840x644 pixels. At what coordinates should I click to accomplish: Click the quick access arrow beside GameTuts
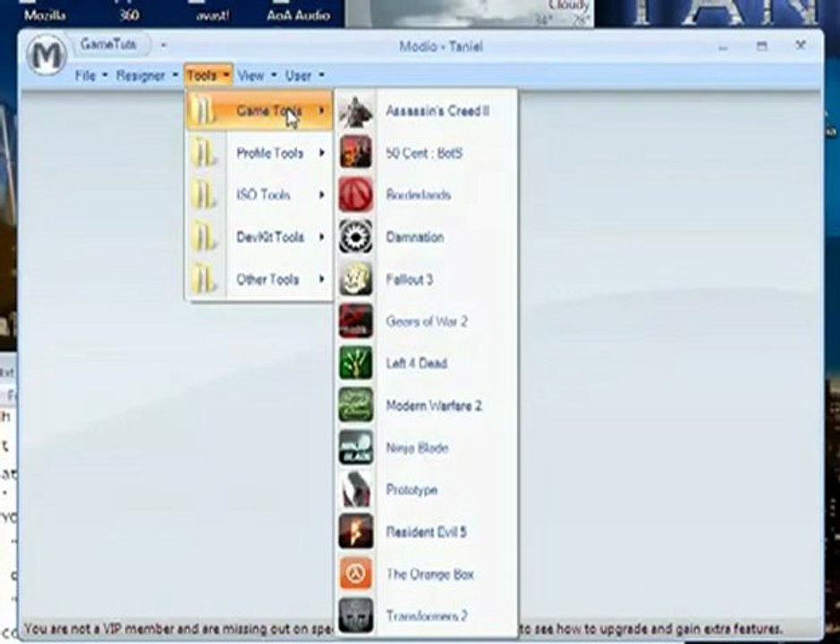point(164,45)
